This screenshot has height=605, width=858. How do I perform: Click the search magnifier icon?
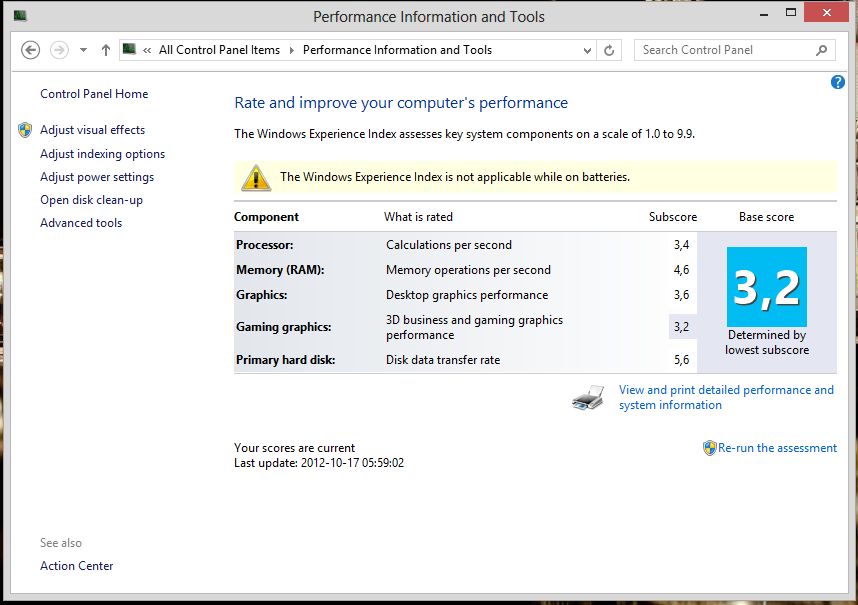(821, 50)
